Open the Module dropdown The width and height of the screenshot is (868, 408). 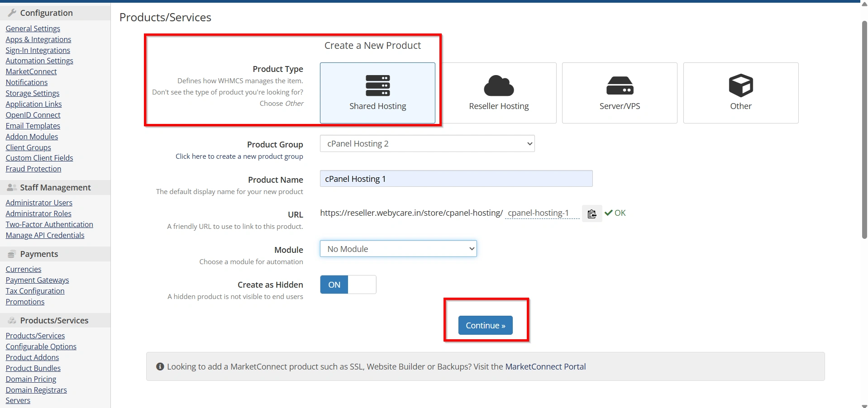point(398,249)
